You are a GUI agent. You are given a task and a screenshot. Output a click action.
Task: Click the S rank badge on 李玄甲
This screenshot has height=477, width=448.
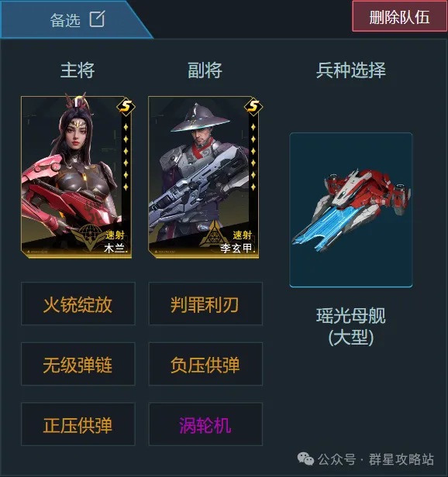coord(253,106)
